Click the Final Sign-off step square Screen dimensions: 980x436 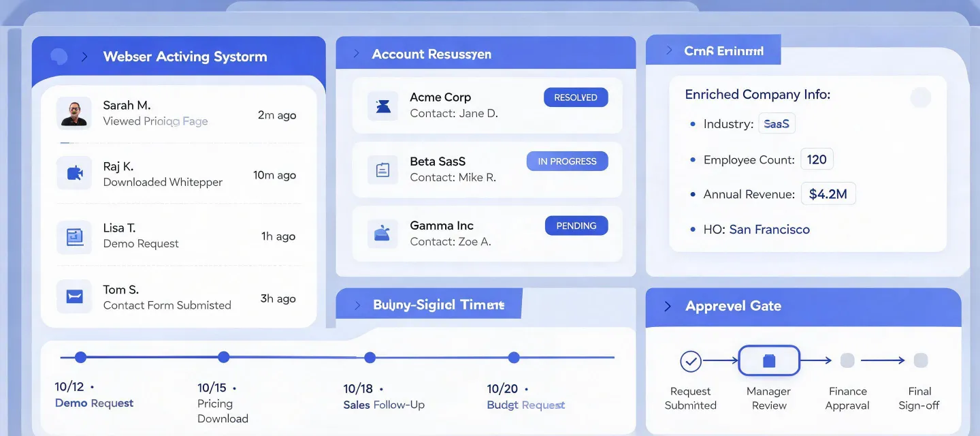[921, 360]
